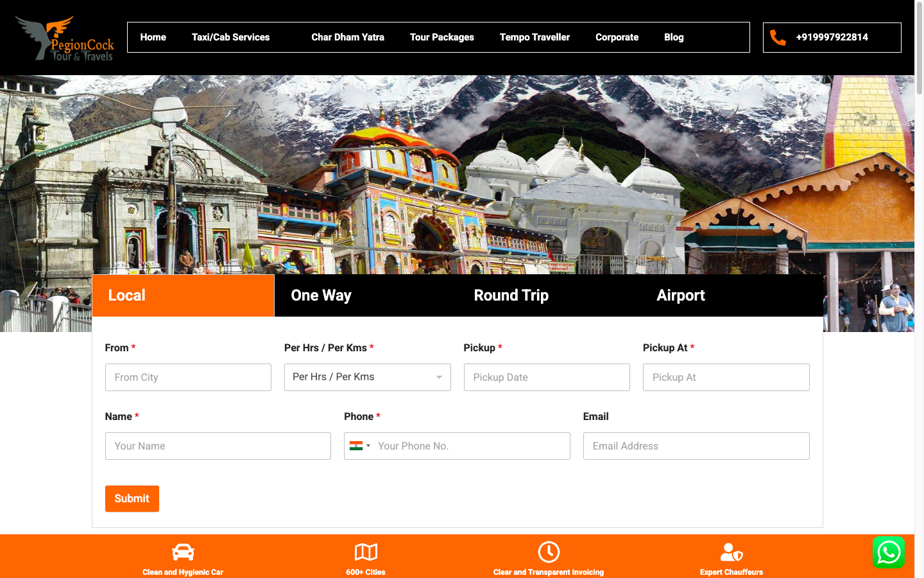The height and width of the screenshot is (578, 924).
Task: Open the India flag country code selector
Action: pos(359,446)
